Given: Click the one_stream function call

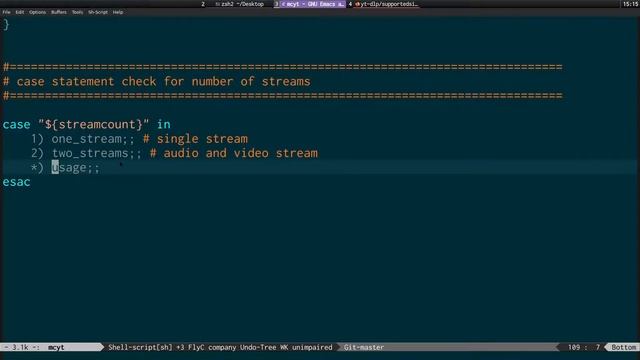Looking at the screenshot, I should tap(87, 139).
